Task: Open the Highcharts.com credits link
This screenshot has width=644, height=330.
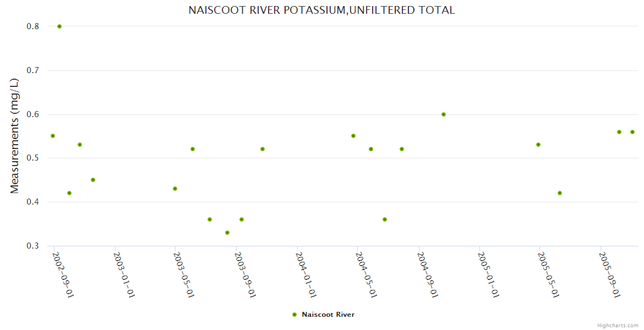Action: coord(618,325)
